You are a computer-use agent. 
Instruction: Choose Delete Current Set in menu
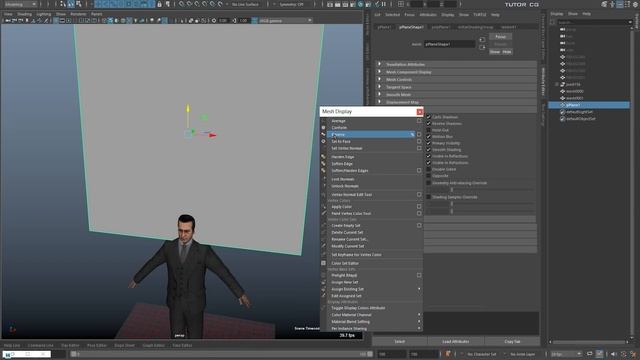pos(347,232)
